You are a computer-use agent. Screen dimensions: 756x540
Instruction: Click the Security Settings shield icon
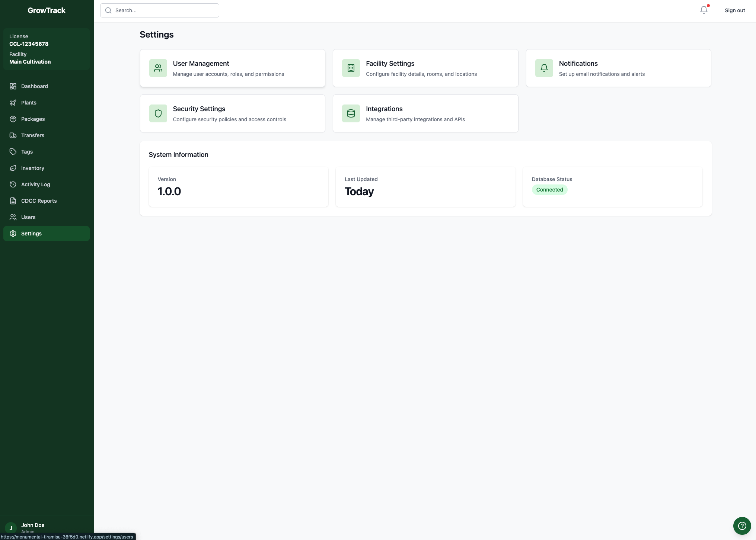coord(158,113)
